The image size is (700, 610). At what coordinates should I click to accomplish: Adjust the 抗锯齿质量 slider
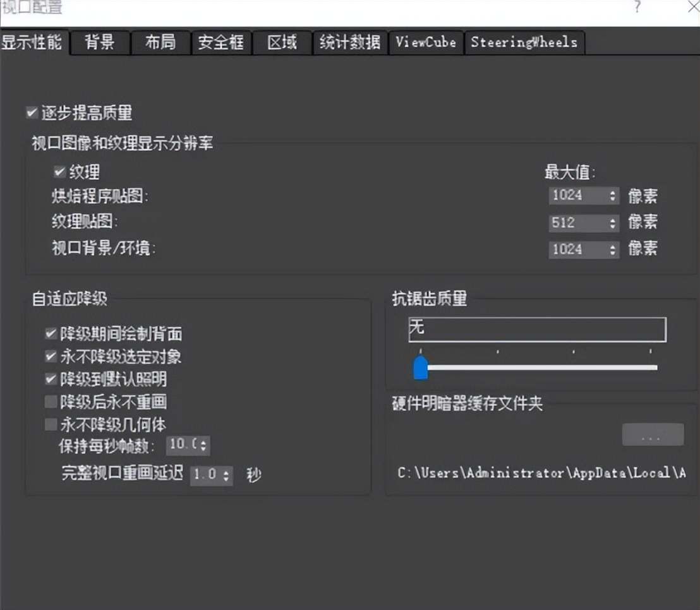click(421, 367)
